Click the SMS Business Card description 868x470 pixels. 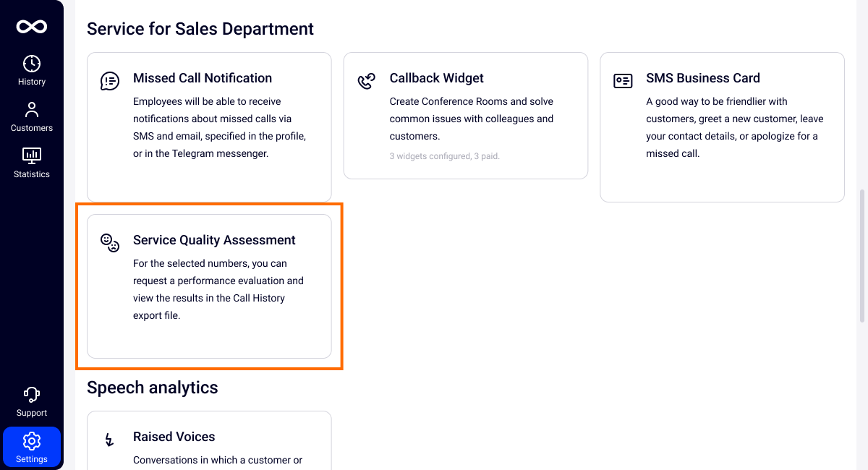(x=734, y=127)
